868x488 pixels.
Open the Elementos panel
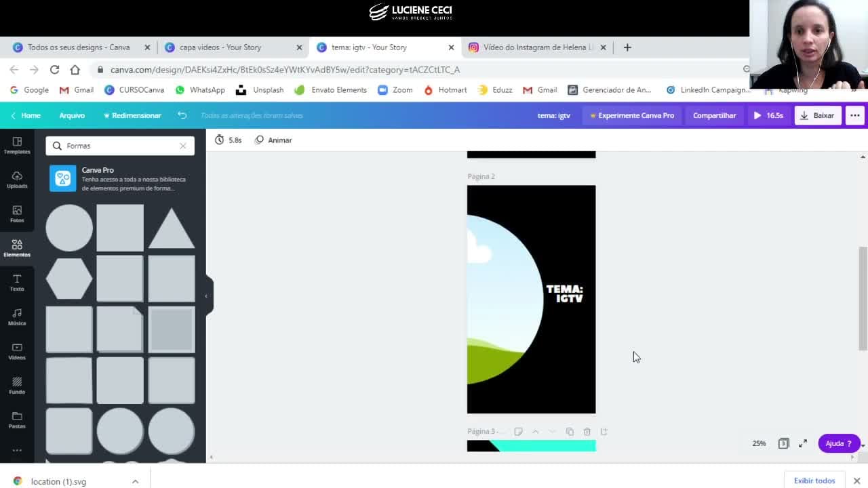coord(17,248)
